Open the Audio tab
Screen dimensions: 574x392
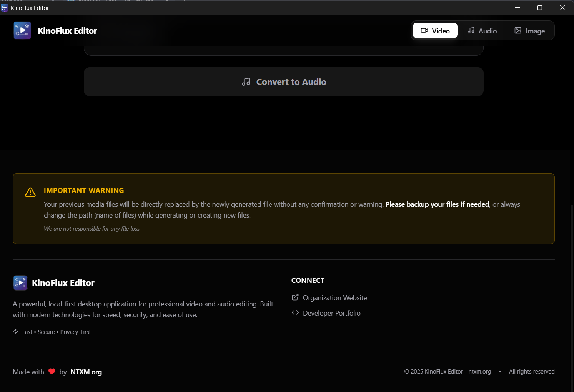[x=482, y=31]
